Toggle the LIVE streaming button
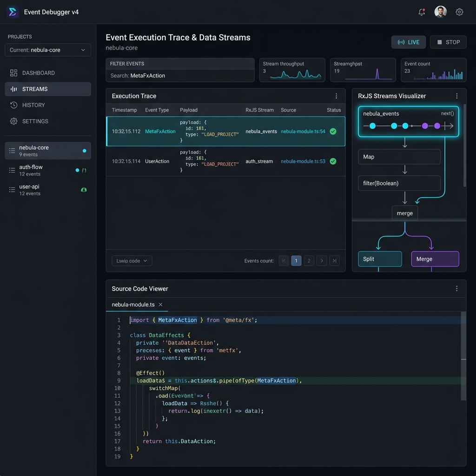 (408, 42)
